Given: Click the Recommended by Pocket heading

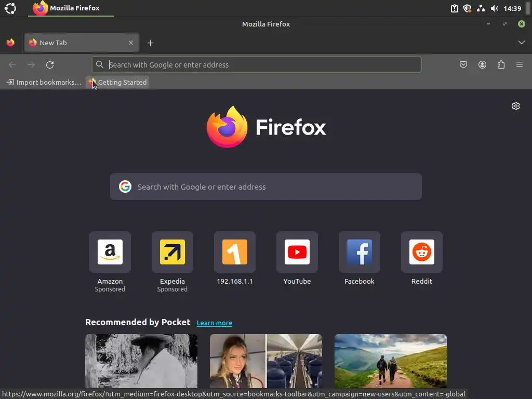Looking at the screenshot, I should (138, 322).
